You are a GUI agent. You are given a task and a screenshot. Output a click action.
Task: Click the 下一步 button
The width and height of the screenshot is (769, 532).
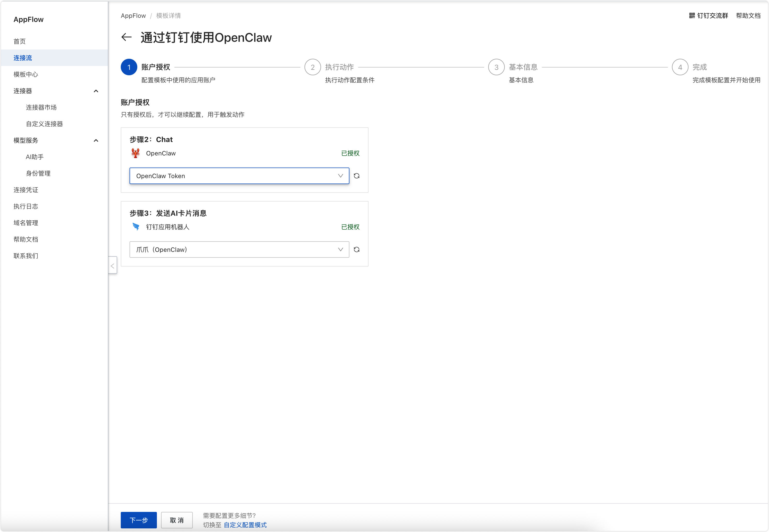139,520
